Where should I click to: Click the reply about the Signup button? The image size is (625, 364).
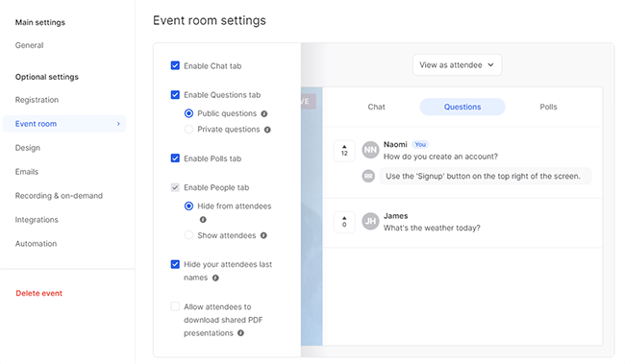[x=485, y=176]
